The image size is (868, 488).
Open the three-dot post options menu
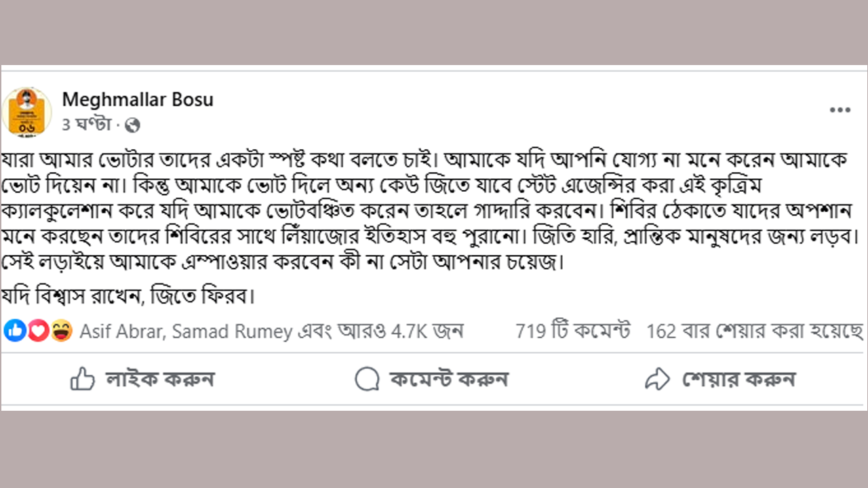click(840, 110)
